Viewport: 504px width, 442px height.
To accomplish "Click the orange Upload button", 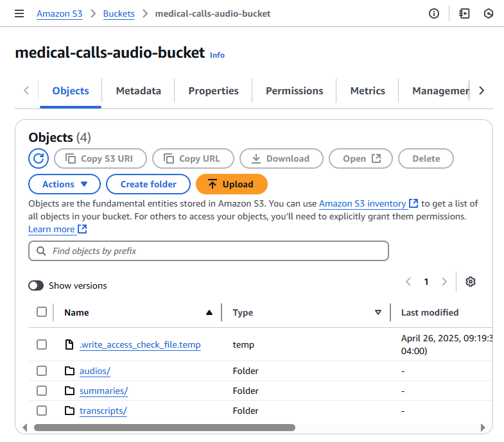I will [x=231, y=184].
